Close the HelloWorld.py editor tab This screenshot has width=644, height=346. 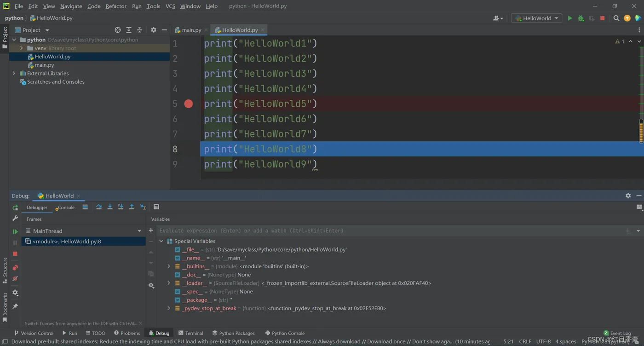pyautogui.click(x=263, y=30)
